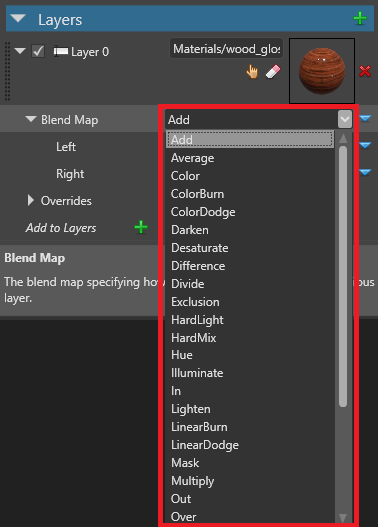Click the green plus beside Add to Layers
This screenshot has height=527, width=378.
(141, 228)
